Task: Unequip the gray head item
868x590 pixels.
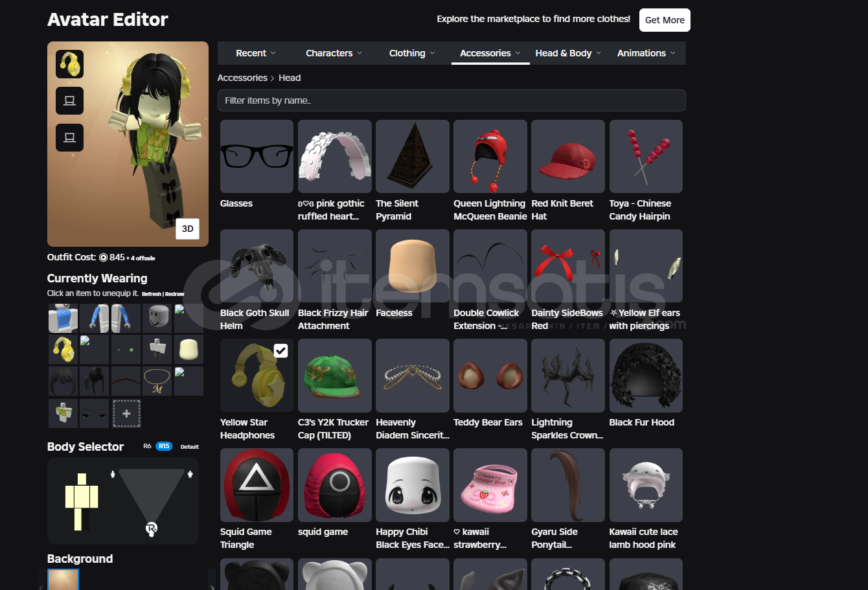Action: pos(157,318)
